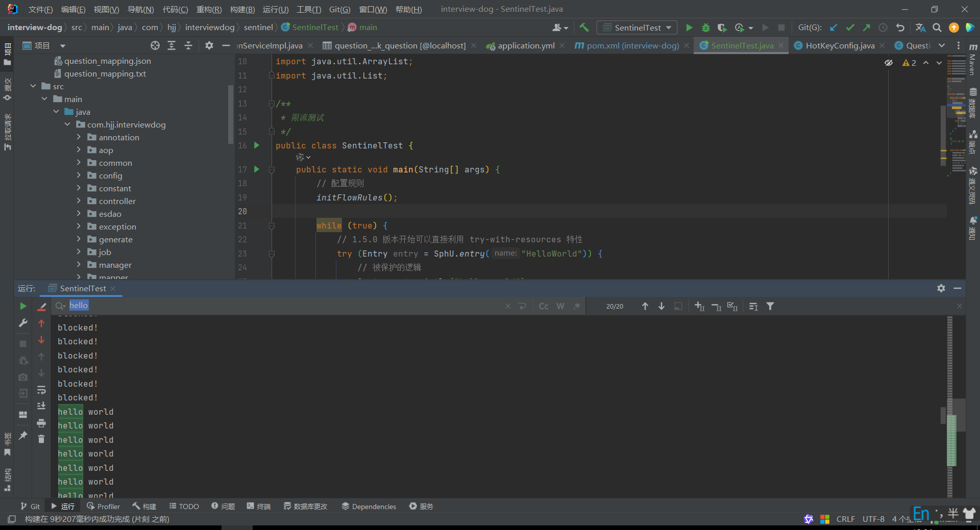Switch to pom.xml (interview-dog) tab

click(632, 45)
